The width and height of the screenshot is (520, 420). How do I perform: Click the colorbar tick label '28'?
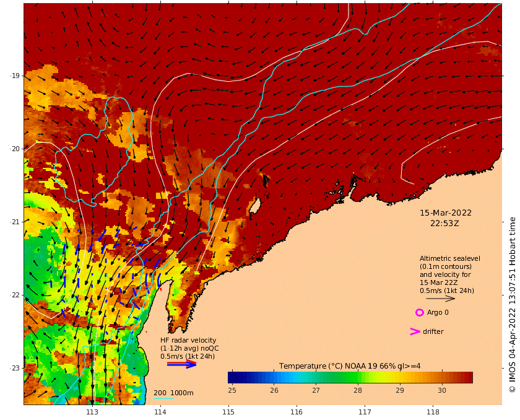[358, 390]
